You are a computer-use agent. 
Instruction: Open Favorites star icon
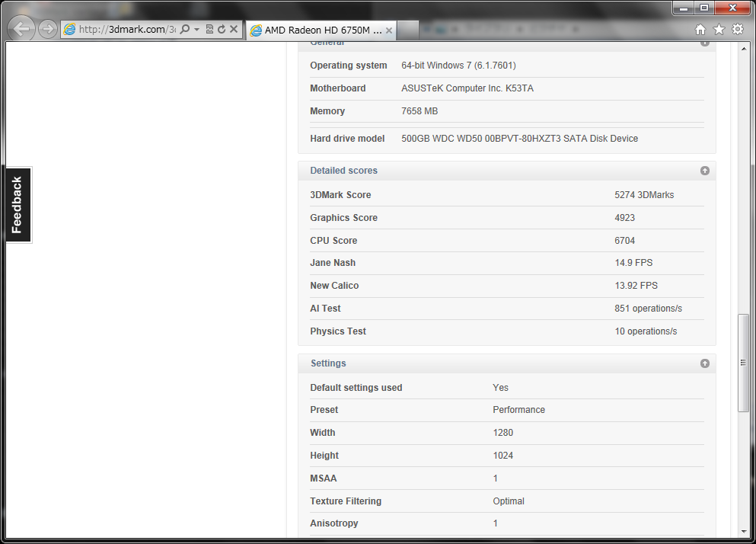pos(719,30)
